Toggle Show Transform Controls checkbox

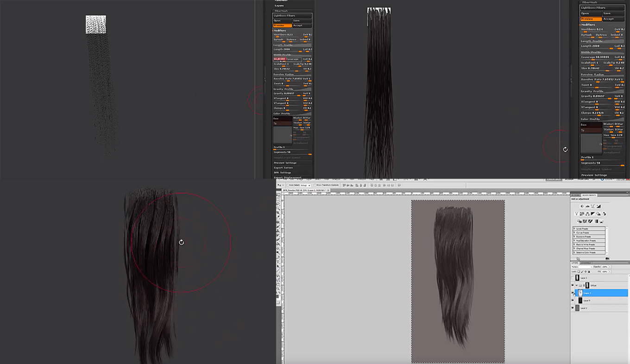tap(315, 185)
